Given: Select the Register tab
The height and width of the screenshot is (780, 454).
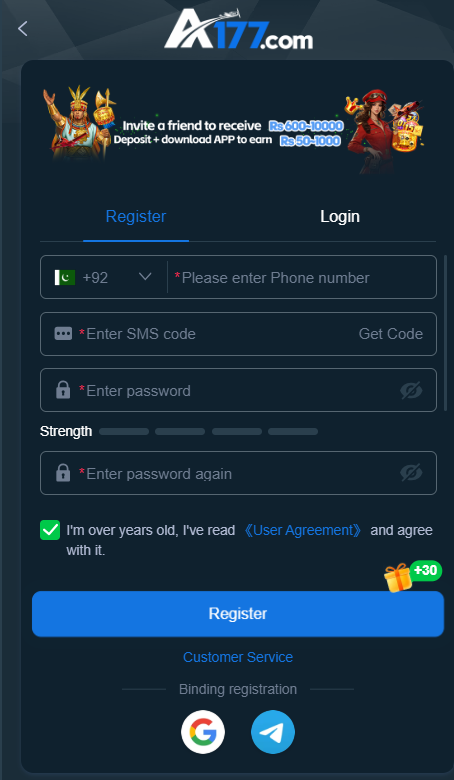Looking at the screenshot, I should pyautogui.click(x=136, y=216).
